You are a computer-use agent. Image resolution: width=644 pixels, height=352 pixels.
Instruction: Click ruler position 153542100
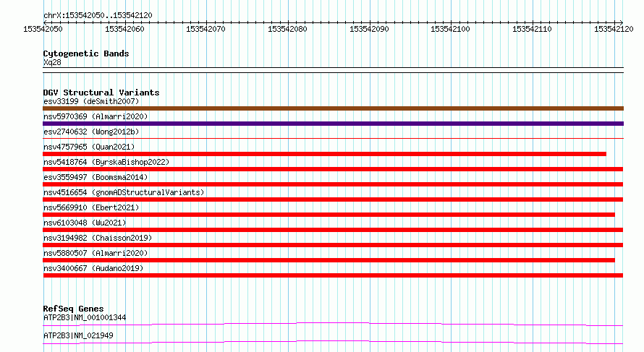click(x=451, y=29)
